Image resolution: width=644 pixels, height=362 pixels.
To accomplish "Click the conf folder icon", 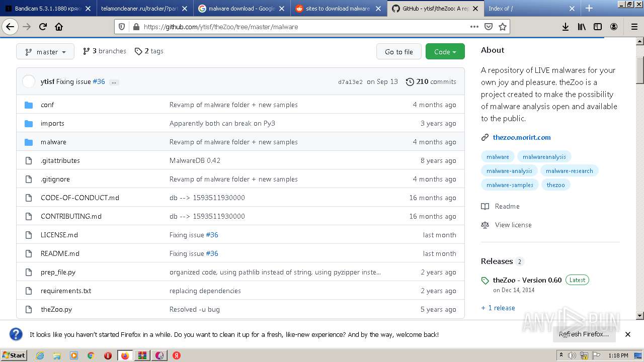I will pyautogui.click(x=29, y=105).
